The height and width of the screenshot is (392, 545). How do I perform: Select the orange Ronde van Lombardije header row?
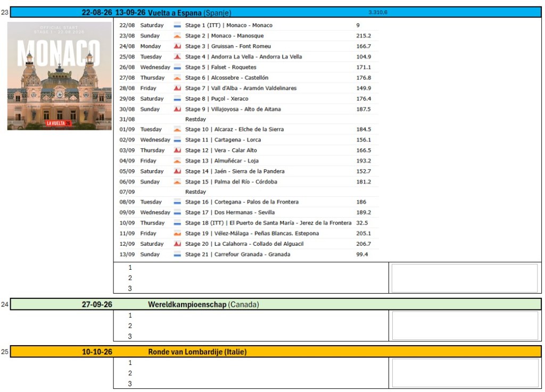click(276, 352)
